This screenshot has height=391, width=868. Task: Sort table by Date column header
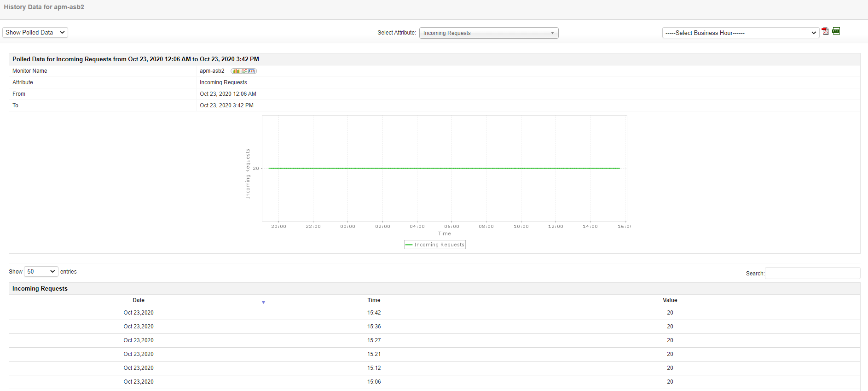click(139, 300)
